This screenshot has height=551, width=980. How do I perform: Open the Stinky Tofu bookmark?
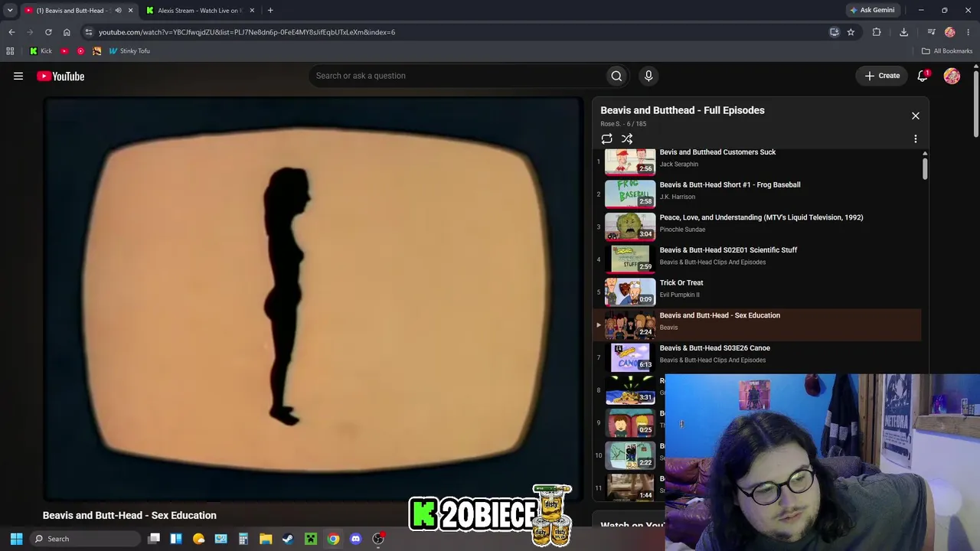click(129, 51)
